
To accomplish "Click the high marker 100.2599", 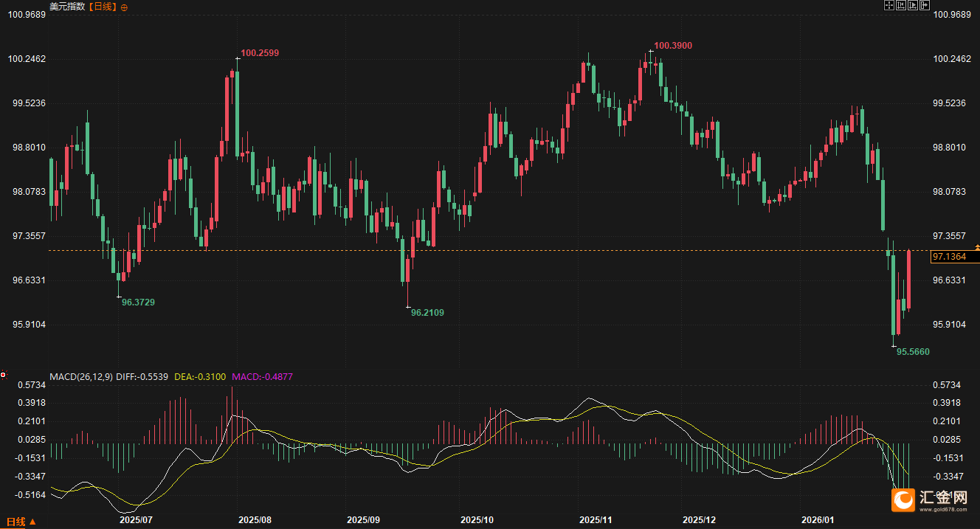I will 260,53.
